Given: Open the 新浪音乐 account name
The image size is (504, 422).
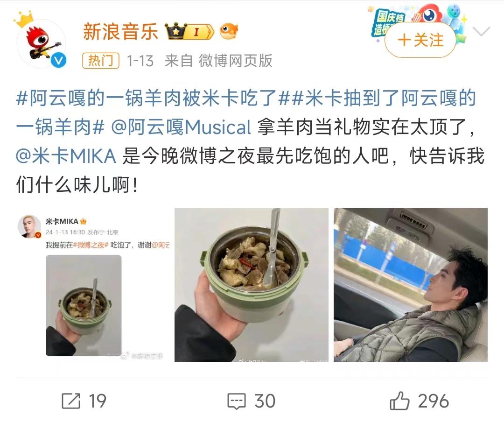Looking at the screenshot, I should (x=120, y=32).
